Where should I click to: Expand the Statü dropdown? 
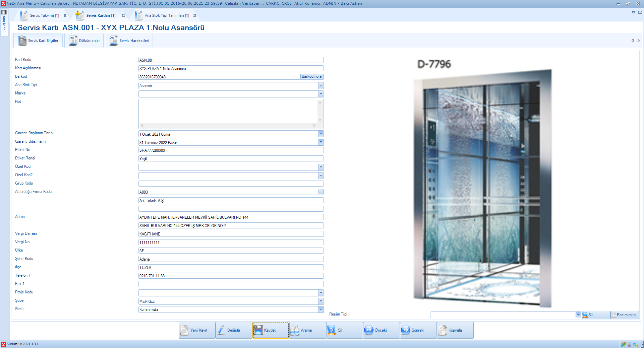coord(321,309)
